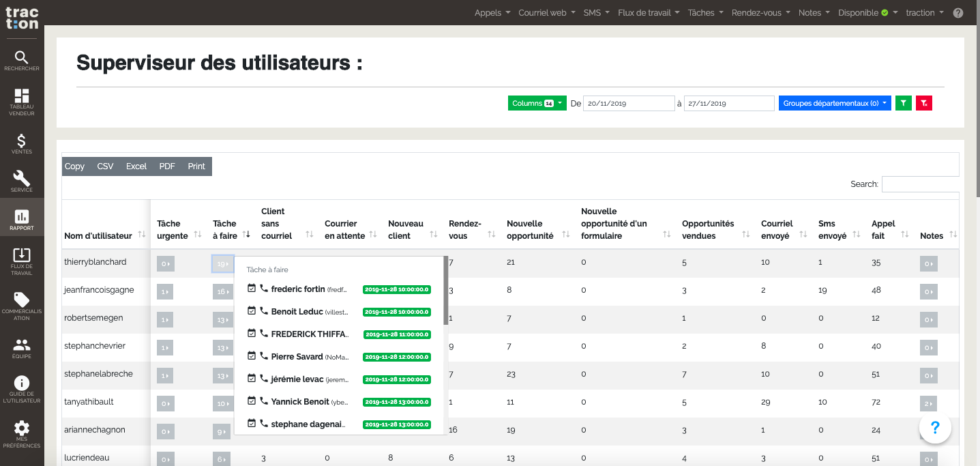Image resolution: width=980 pixels, height=466 pixels.
Task: Click phone icon beside jérémie levac
Action: [x=264, y=379]
